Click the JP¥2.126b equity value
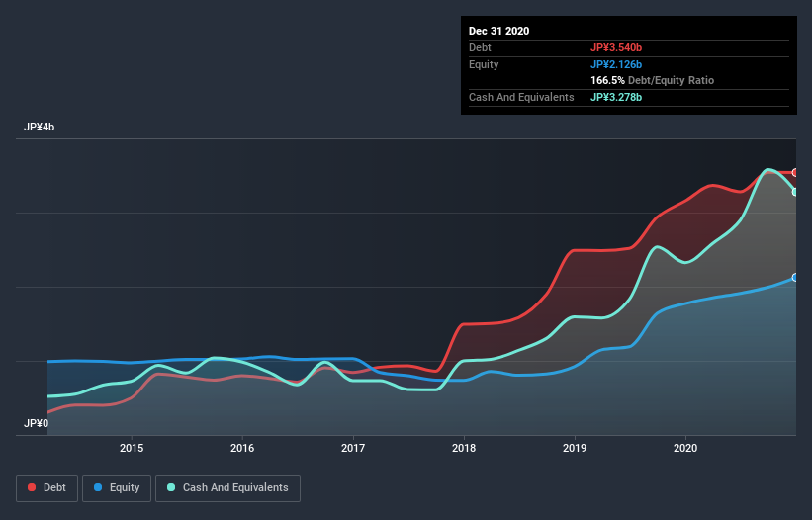This screenshot has width=812, height=520. [x=616, y=64]
